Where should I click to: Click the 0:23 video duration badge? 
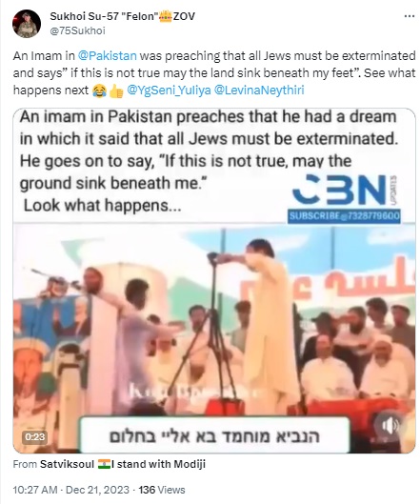click(x=35, y=436)
